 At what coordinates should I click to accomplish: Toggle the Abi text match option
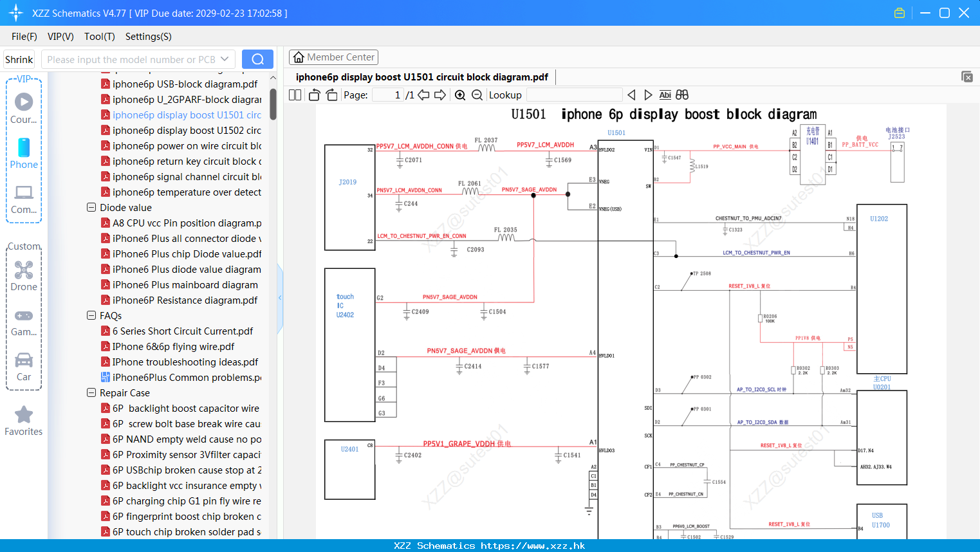tap(665, 95)
